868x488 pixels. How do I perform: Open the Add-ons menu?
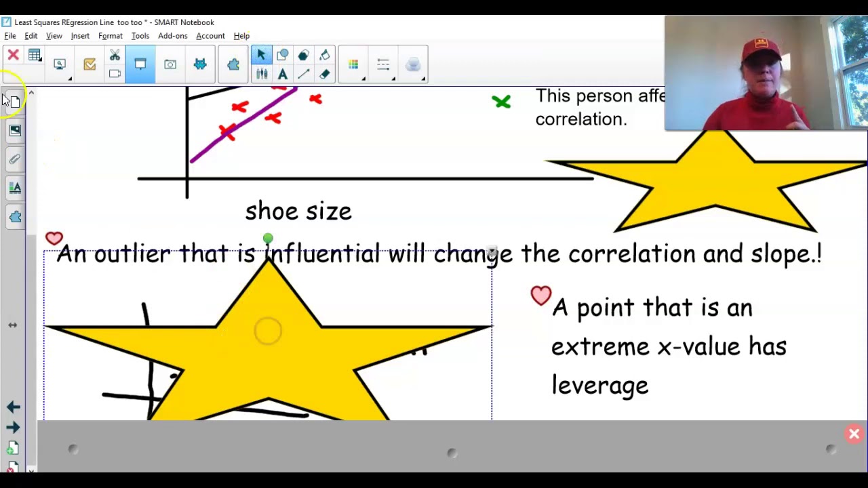tap(173, 36)
